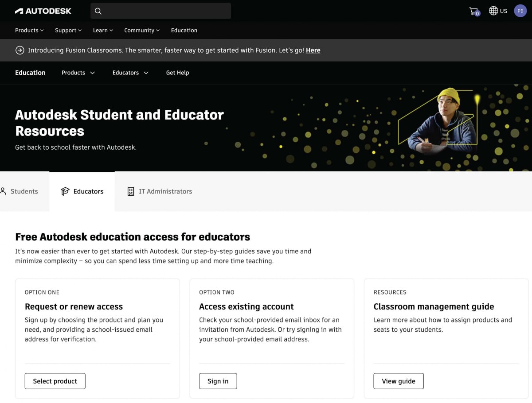Screen dimensions: 532x403
Task: Click the Autodesk logo
Action: pyautogui.click(x=43, y=11)
